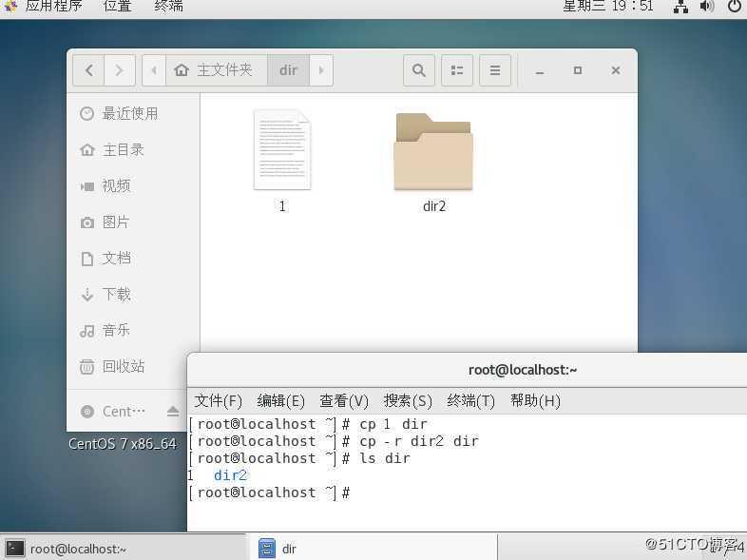Open 文档 in sidebar
Screen dimensions: 747x560
pos(133,259)
